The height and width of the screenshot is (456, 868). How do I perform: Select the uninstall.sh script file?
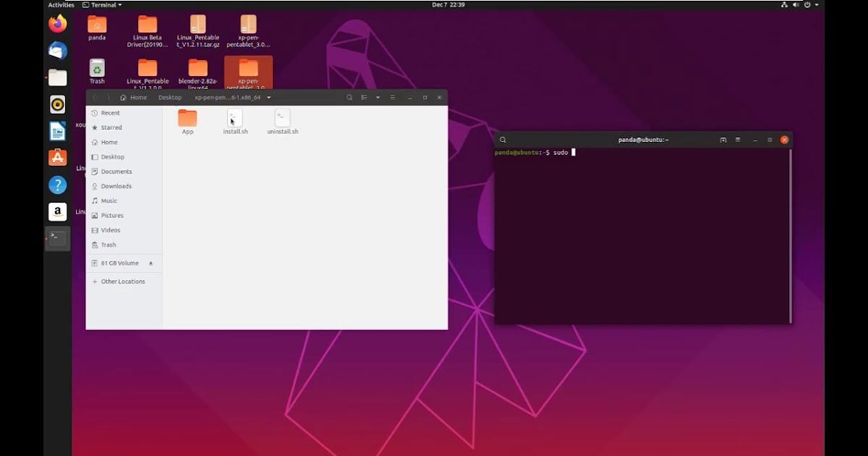click(283, 122)
